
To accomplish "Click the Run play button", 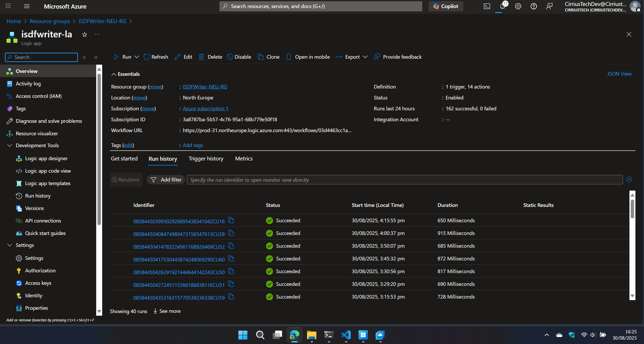I will click(x=122, y=57).
